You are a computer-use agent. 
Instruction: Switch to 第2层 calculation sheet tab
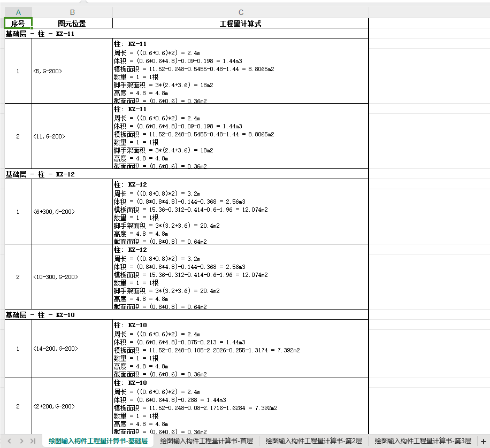314,441
